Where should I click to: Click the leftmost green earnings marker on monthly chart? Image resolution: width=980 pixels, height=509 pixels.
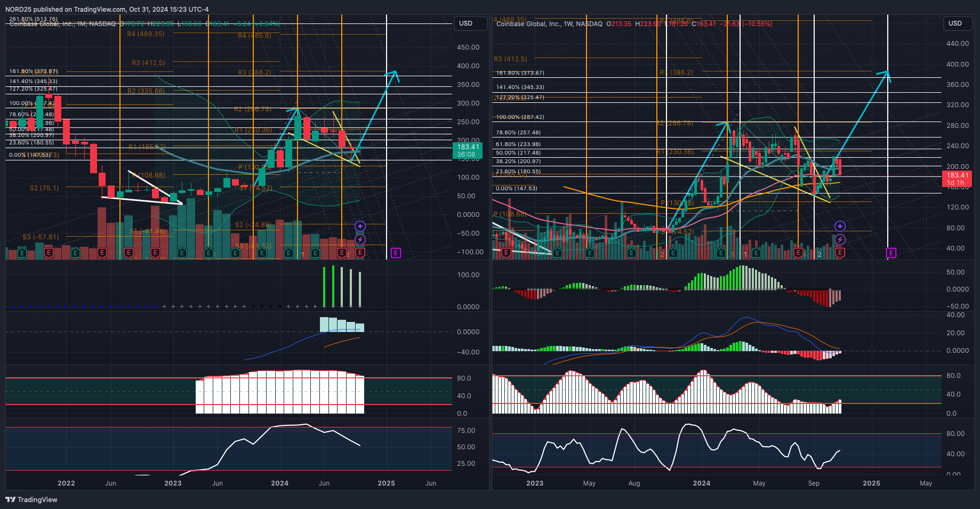(22, 253)
